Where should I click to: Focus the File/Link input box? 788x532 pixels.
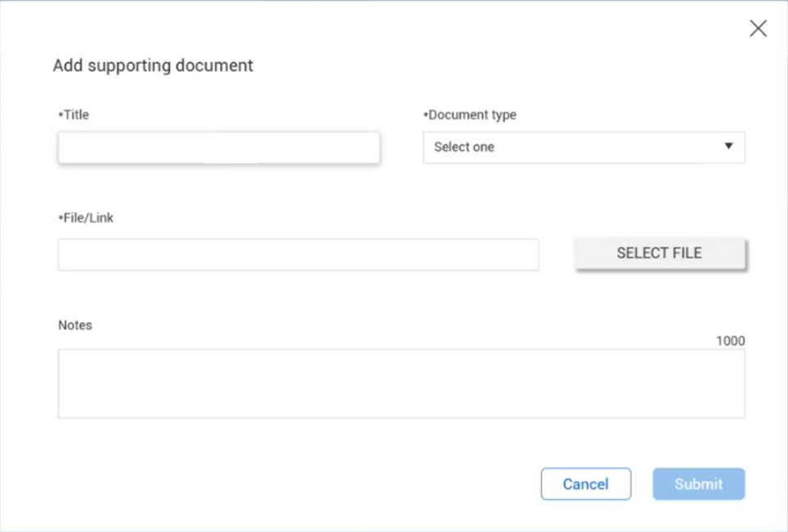click(298, 255)
